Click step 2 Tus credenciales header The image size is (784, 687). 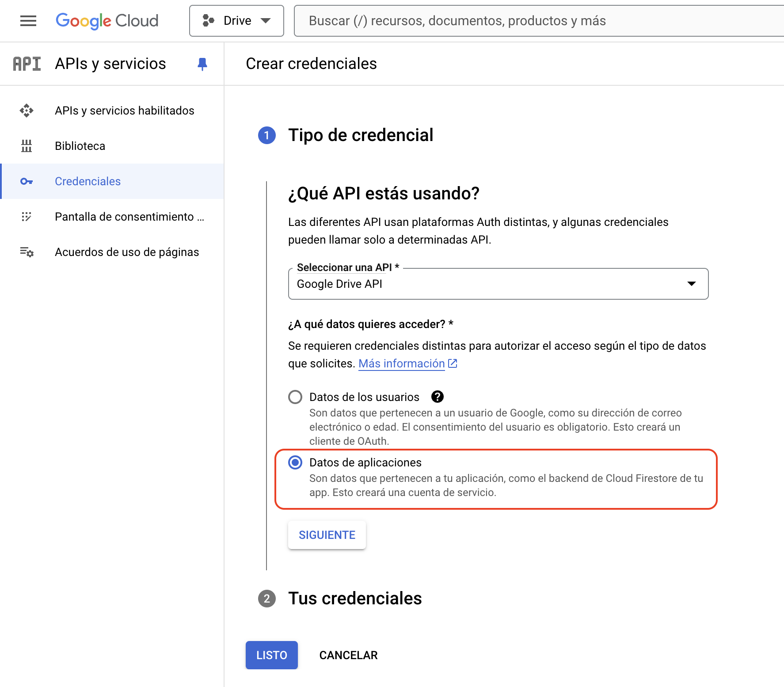tap(355, 599)
